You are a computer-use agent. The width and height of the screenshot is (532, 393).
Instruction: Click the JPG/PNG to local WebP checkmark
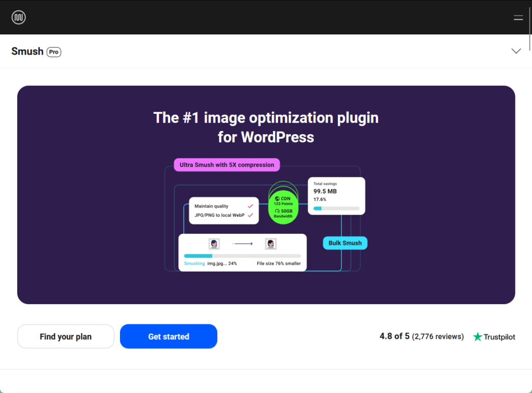(x=250, y=215)
